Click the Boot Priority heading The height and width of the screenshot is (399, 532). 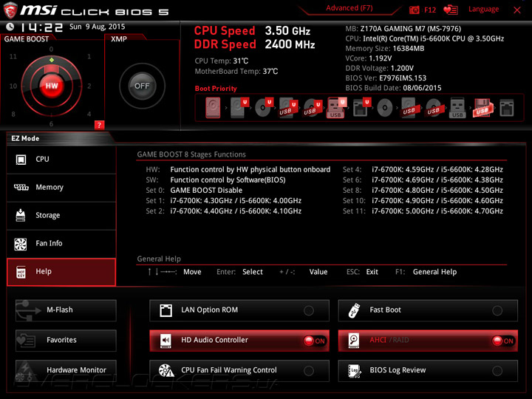[x=216, y=89]
